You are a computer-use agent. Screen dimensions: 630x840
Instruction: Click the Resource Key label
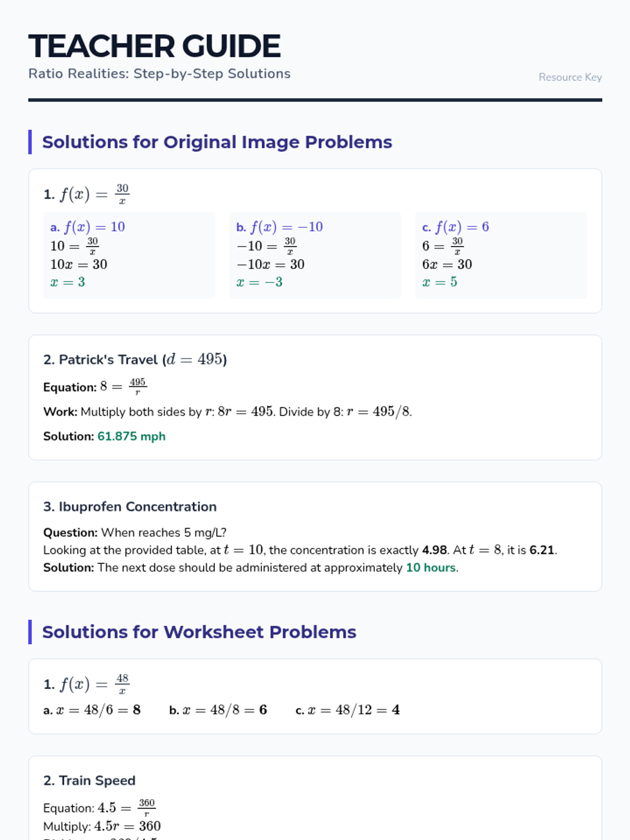click(x=570, y=77)
